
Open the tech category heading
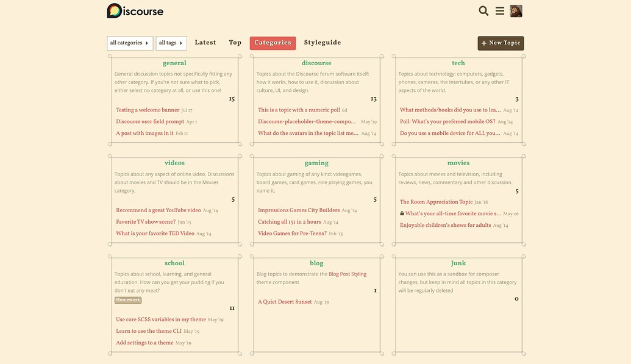tap(458, 63)
